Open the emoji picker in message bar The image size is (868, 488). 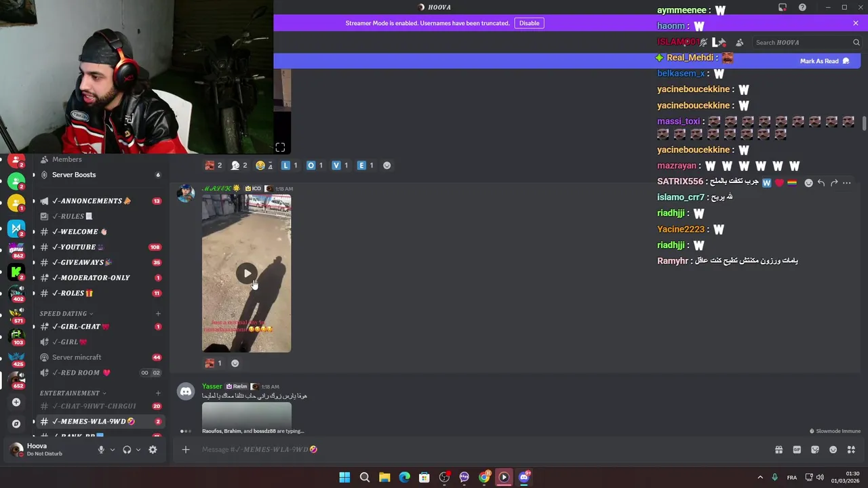pos(833,449)
